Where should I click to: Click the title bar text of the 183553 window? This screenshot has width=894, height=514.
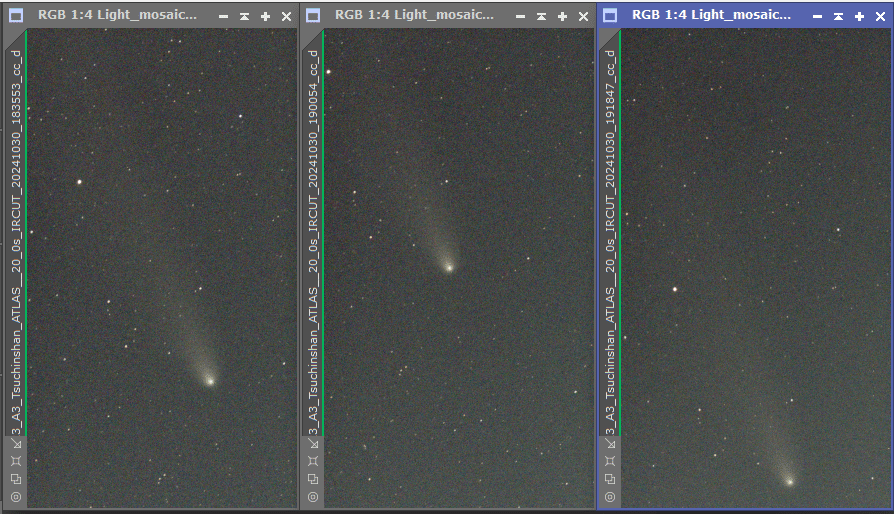[117, 15]
